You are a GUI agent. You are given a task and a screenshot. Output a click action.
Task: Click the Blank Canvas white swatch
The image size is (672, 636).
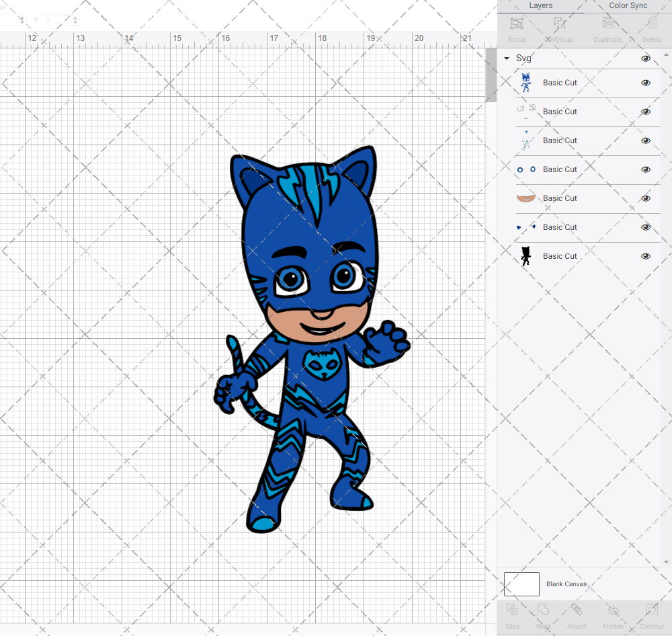[x=521, y=584]
